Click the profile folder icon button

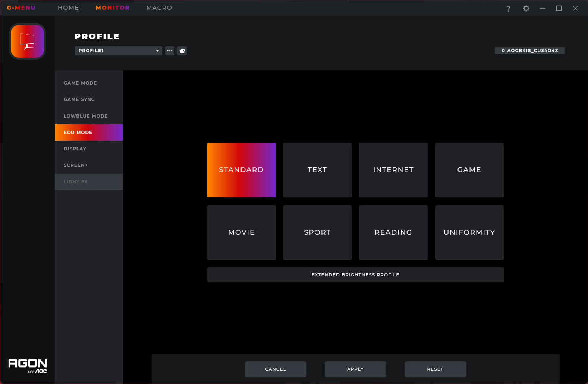pos(182,51)
